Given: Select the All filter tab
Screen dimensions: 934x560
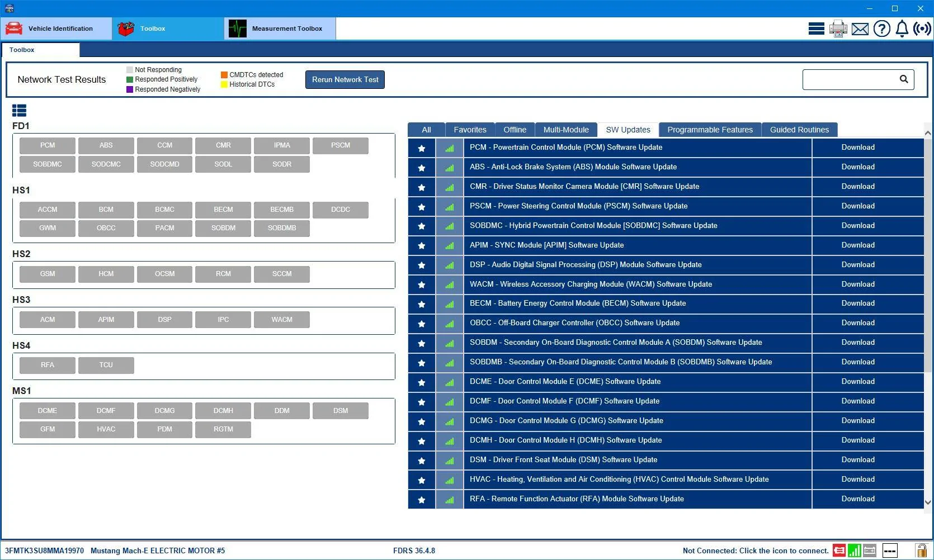Looking at the screenshot, I should point(426,130).
